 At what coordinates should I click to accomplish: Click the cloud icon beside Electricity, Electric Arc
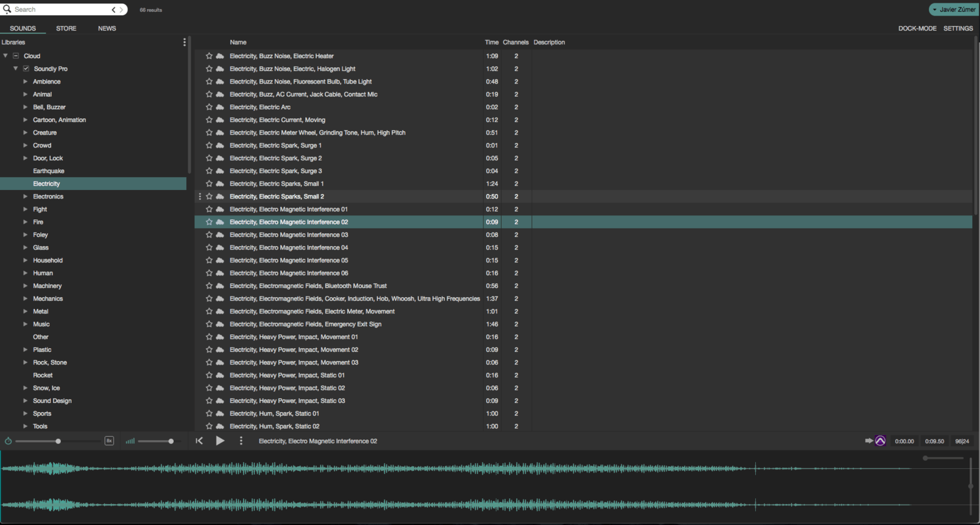220,107
